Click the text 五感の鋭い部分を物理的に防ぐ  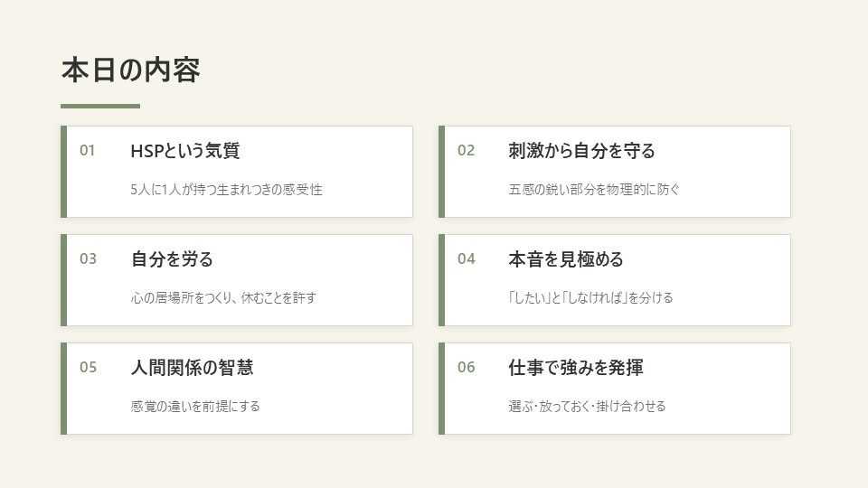click(x=594, y=190)
